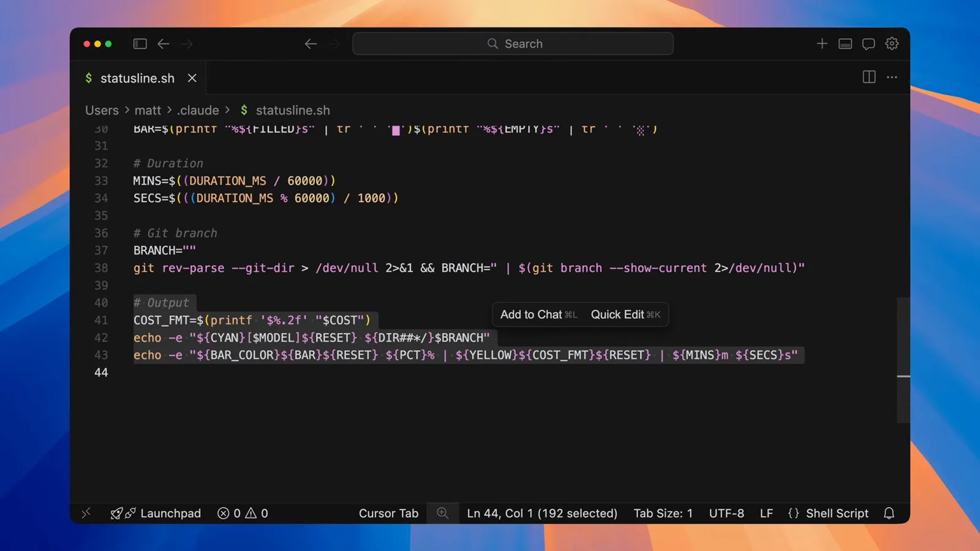This screenshot has width=980, height=551.
Task: Open the errors and warnings indicator
Action: pos(243,513)
